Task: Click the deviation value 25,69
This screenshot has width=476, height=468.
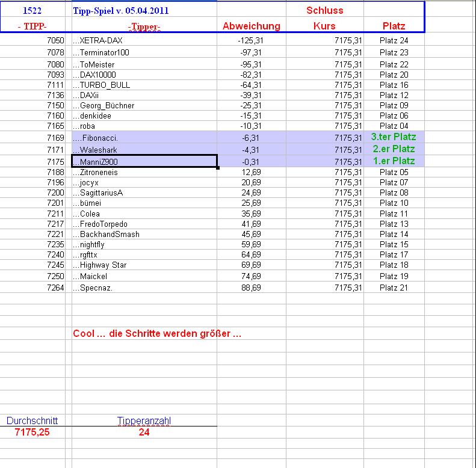Action: [x=251, y=203]
